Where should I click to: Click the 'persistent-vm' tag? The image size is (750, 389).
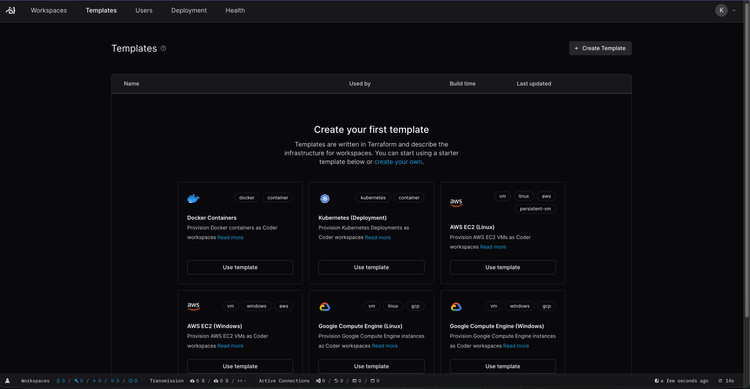pyautogui.click(x=535, y=209)
